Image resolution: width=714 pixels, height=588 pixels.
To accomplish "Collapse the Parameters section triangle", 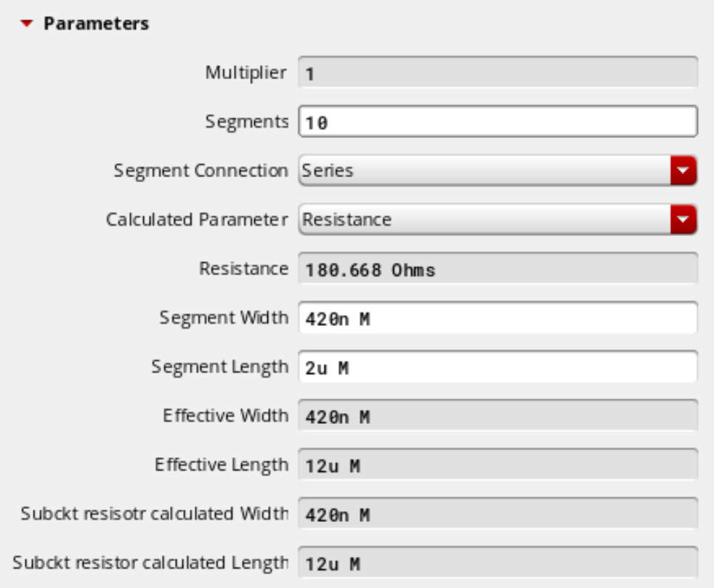I will tap(27, 24).
